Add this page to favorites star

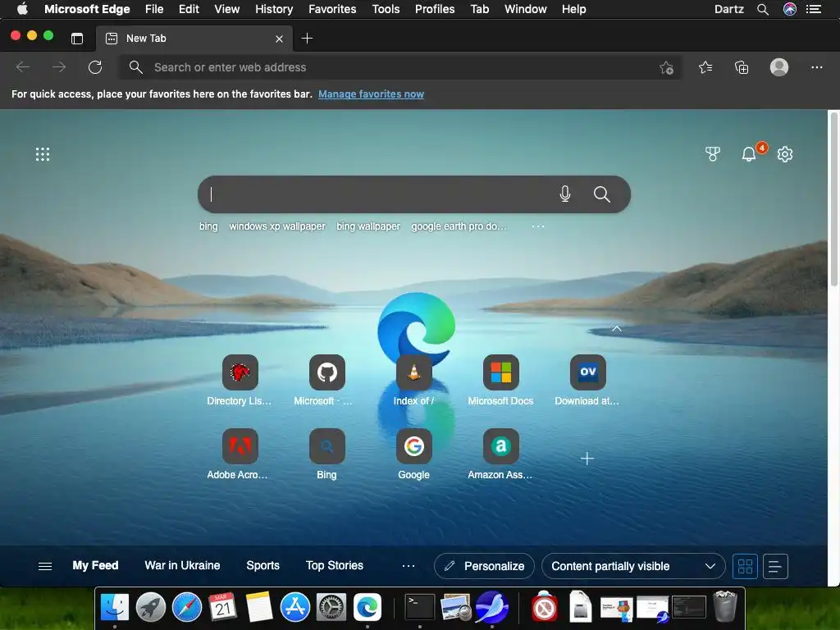pyautogui.click(x=666, y=67)
